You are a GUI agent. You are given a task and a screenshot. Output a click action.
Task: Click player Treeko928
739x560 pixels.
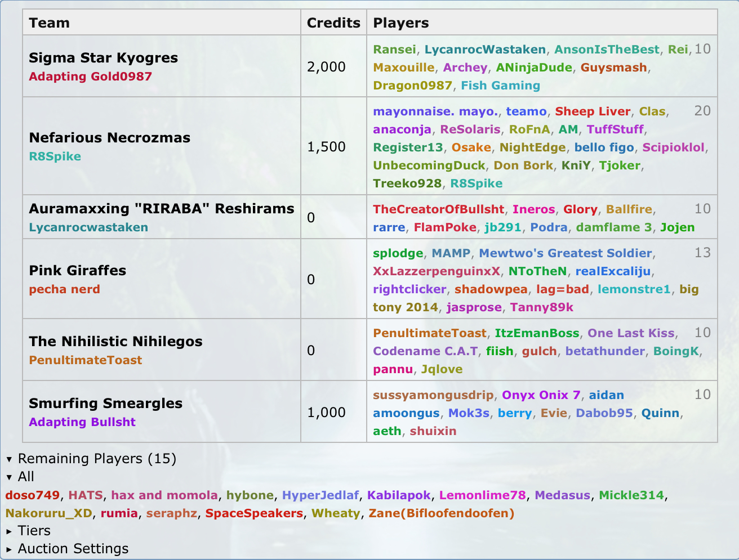click(x=407, y=183)
